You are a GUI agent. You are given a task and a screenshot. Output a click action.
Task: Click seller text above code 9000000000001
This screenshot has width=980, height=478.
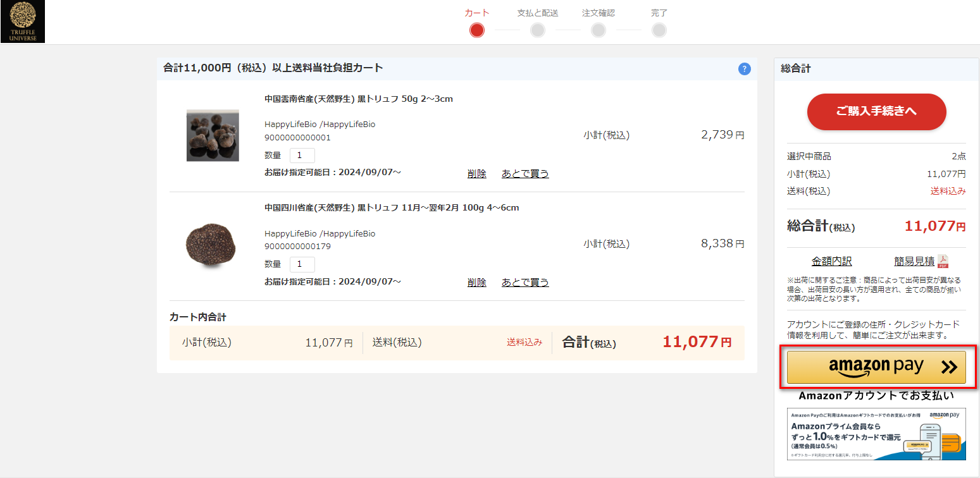coord(319,125)
